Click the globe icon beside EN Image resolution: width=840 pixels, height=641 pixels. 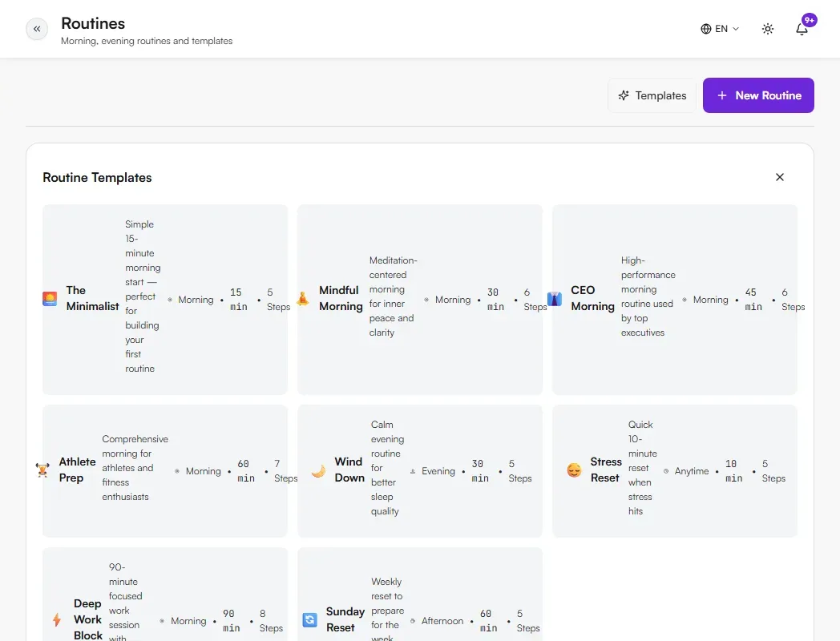click(x=705, y=29)
